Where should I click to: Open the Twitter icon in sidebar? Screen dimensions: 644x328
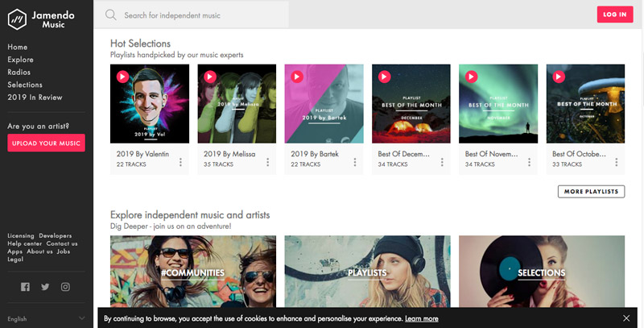coord(45,287)
